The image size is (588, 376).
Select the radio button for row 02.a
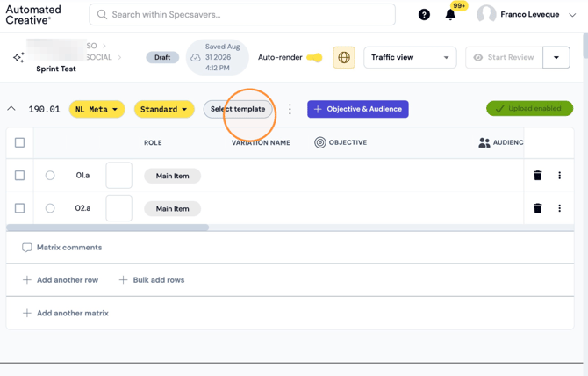(x=50, y=208)
